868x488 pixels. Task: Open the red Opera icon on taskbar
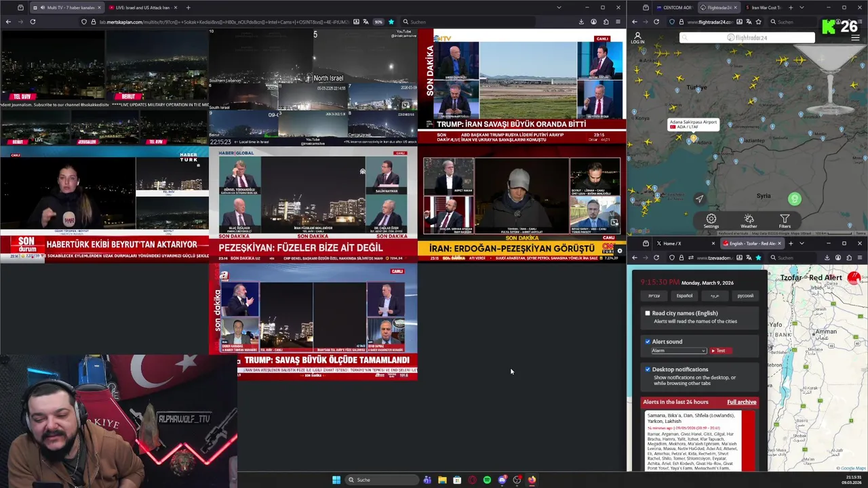point(472,480)
